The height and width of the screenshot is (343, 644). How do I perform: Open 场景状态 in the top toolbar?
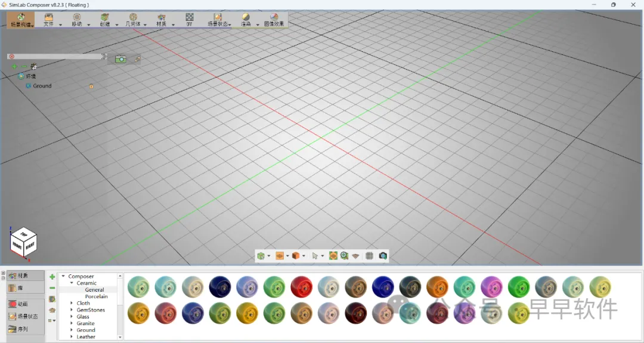click(x=218, y=20)
